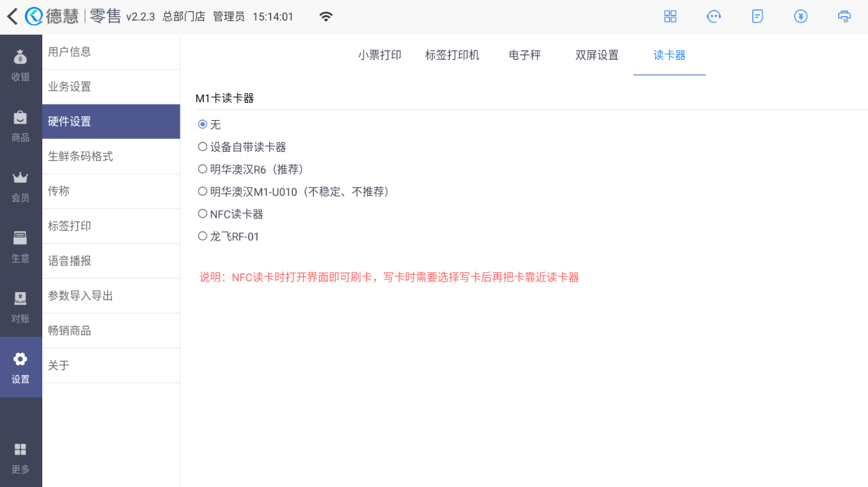Open 用户信息 settings menu
The height and width of the screenshot is (487, 868).
point(111,52)
